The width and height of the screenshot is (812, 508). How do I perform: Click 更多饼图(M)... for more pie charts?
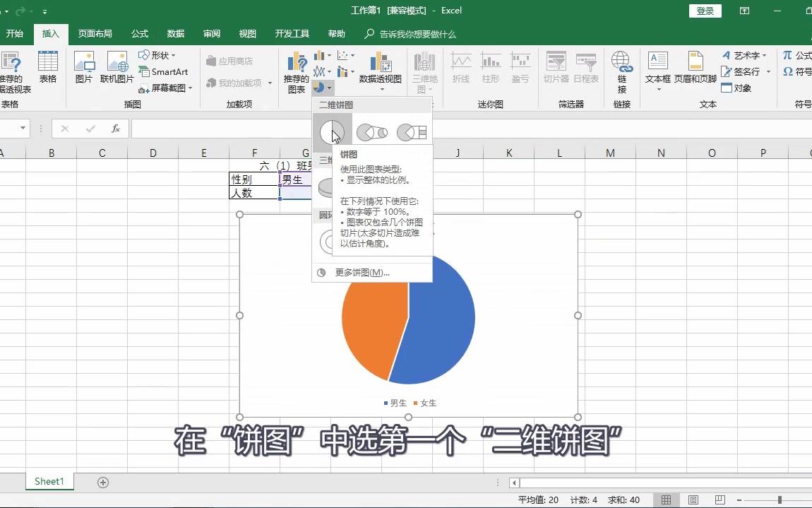[362, 272]
